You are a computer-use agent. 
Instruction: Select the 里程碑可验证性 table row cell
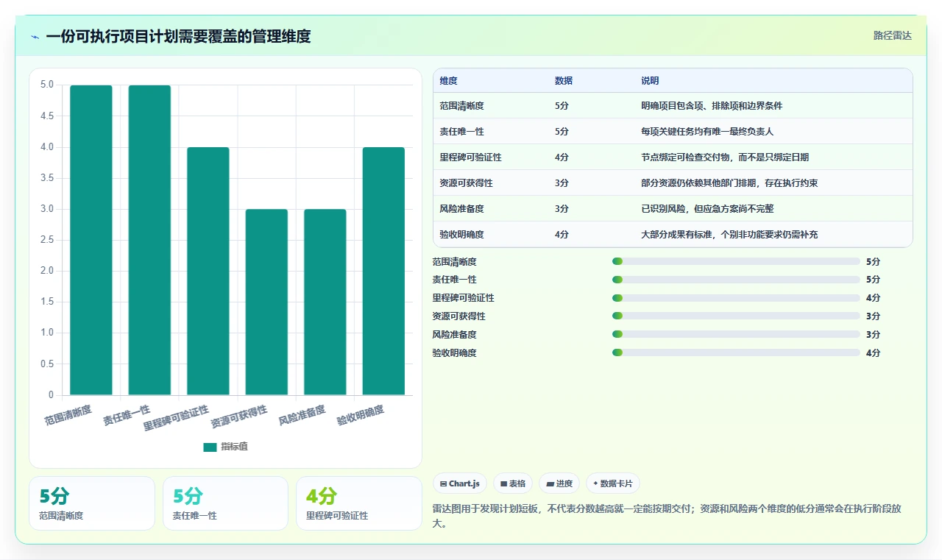pos(471,157)
